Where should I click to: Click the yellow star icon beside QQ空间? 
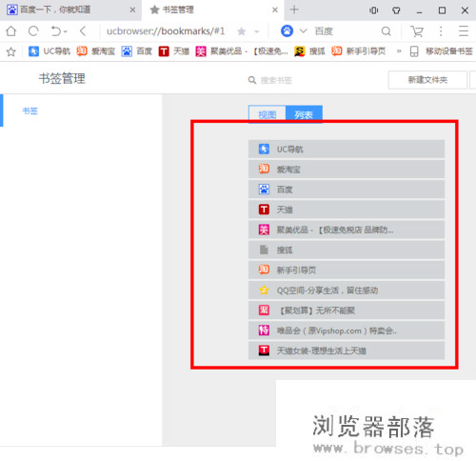(x=264, y=291)
